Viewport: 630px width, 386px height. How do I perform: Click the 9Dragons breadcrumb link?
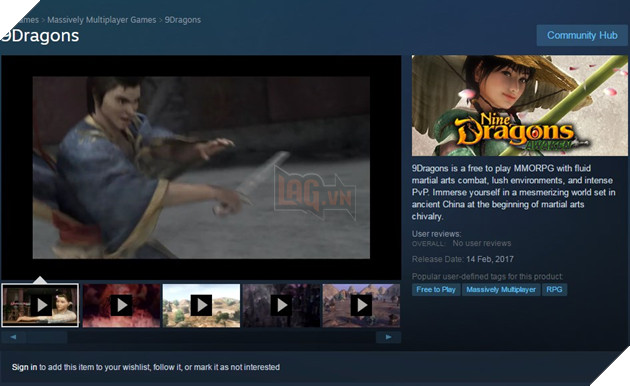coord(183,20)
